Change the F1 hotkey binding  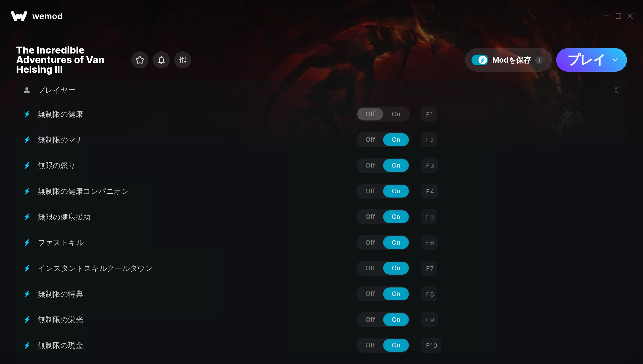point(429,114)
